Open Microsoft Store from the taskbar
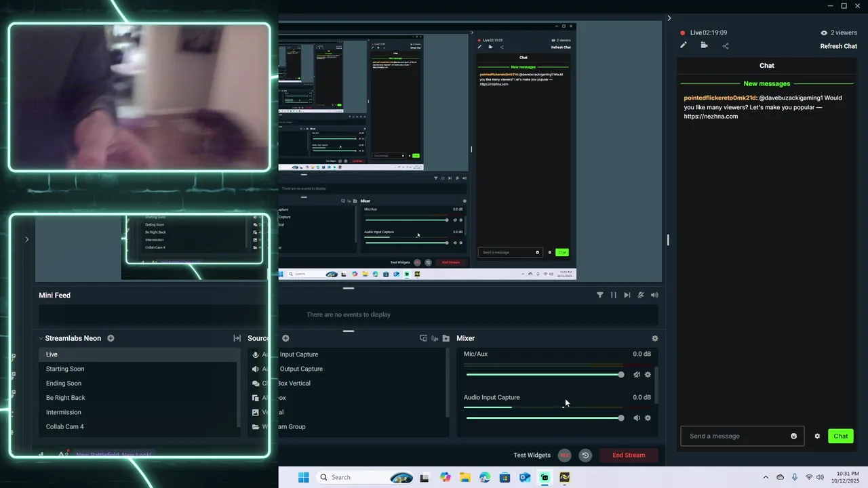Image resolution: width=868 pixels, height=488 pixels. pyautogui.click(x=505, y=477)
